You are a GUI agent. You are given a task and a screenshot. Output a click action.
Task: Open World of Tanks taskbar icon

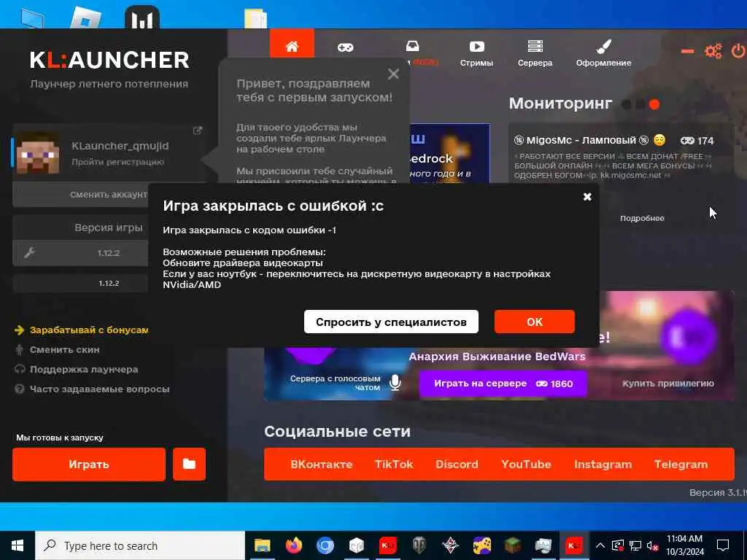point(419,545)
